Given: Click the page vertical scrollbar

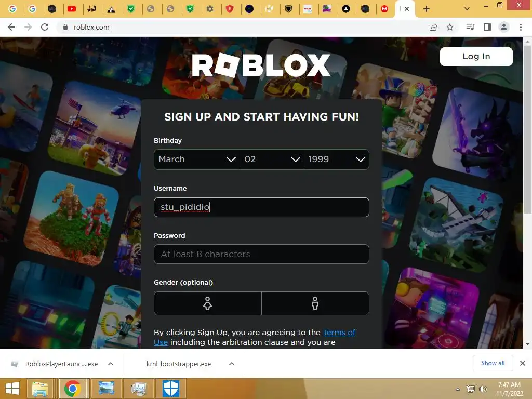Looking at the screenshot, I should click(527, 129).
